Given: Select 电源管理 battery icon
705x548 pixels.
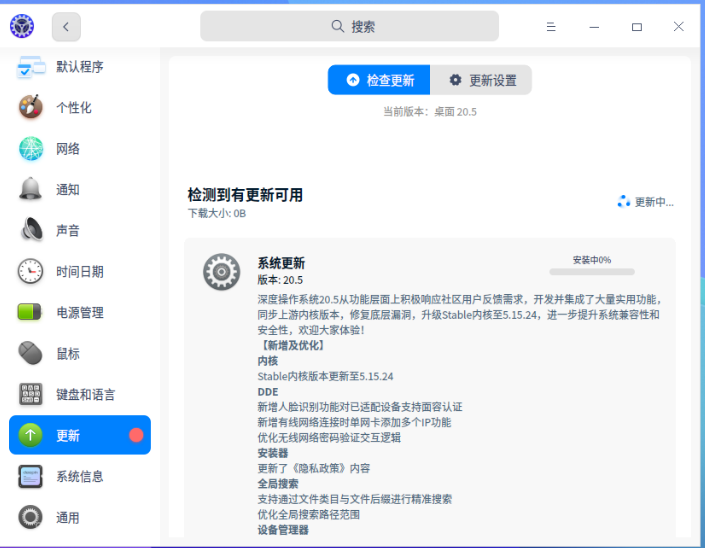Looking at the screenshot, I should [x=29, y=312].
